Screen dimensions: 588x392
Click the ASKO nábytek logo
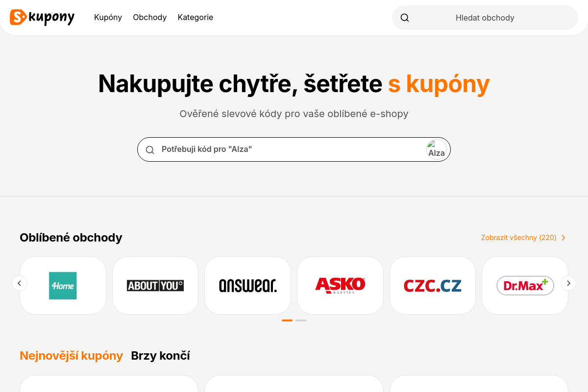(340, 285)
